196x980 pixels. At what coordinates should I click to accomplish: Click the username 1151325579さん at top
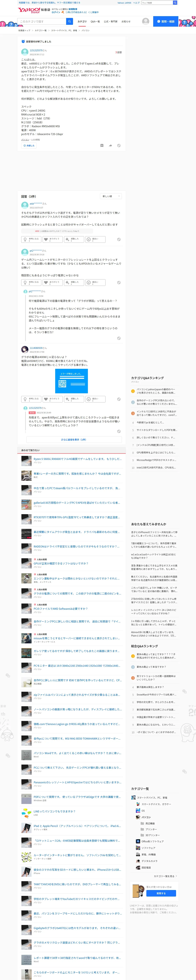38,50
